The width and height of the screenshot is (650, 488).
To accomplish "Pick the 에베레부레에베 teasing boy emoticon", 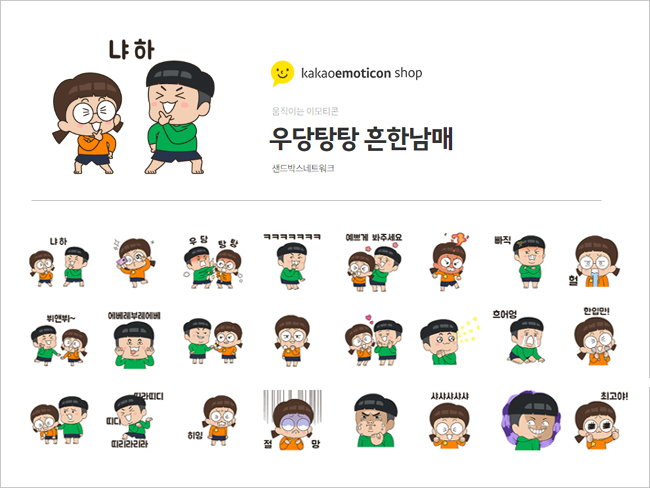I will click(x=134, y=340).
